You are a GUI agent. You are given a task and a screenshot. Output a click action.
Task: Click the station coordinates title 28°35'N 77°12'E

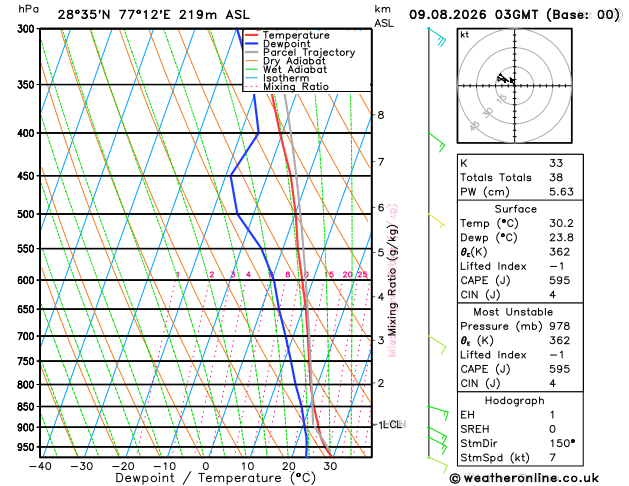[x=114, y=15]
